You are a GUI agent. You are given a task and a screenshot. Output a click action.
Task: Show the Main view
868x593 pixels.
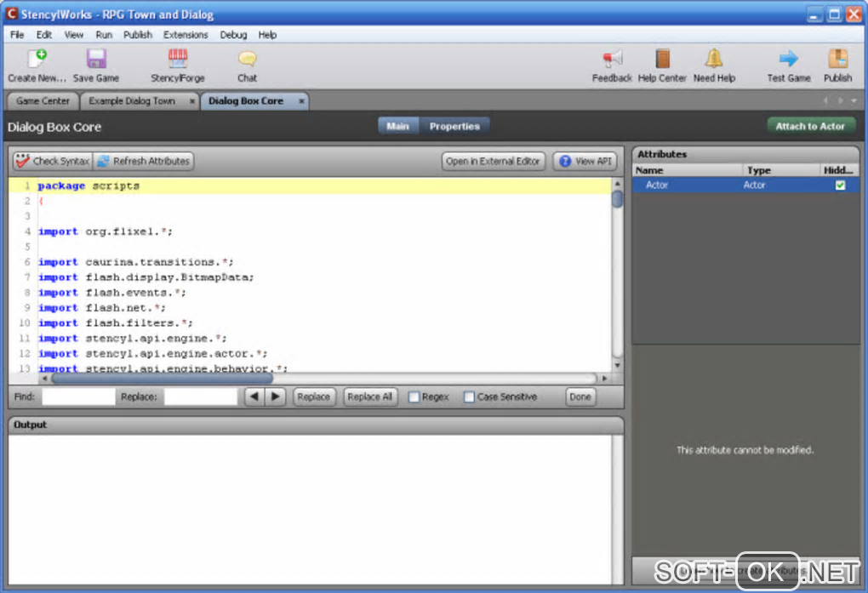pyautogui.click(x=398, y=126)
